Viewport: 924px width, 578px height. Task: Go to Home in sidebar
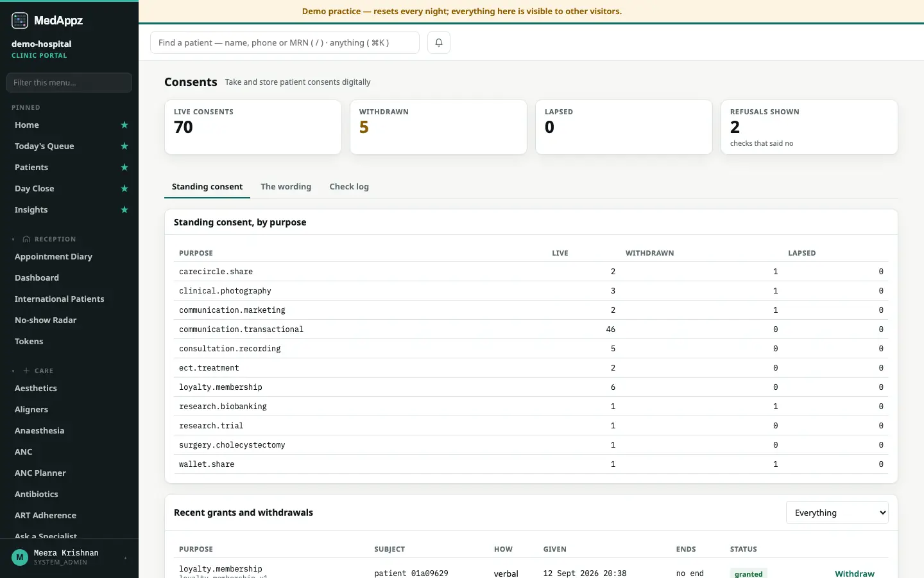pyautogui.click(x=27, y=125)
